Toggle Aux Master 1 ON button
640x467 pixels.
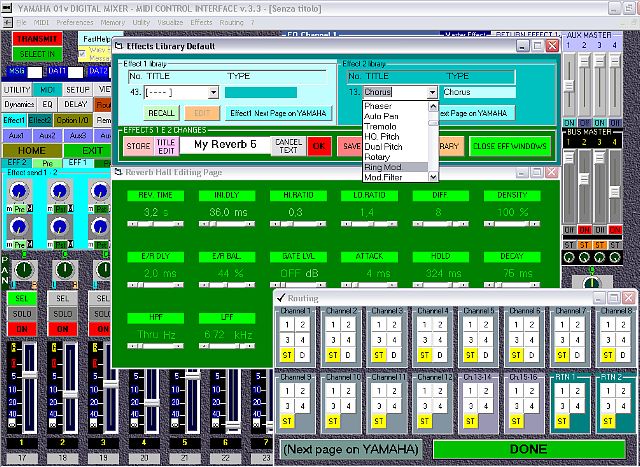pos(569,122)
